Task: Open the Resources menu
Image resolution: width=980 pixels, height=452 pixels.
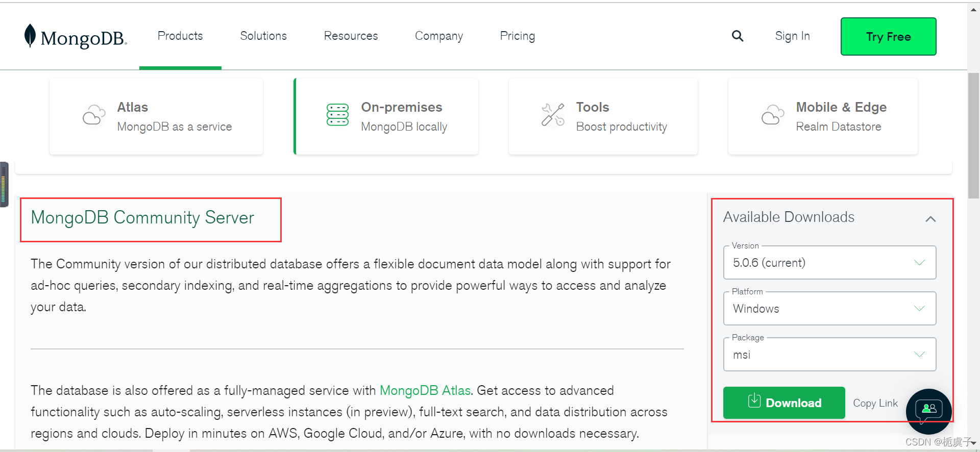Action: click(351, 36)
